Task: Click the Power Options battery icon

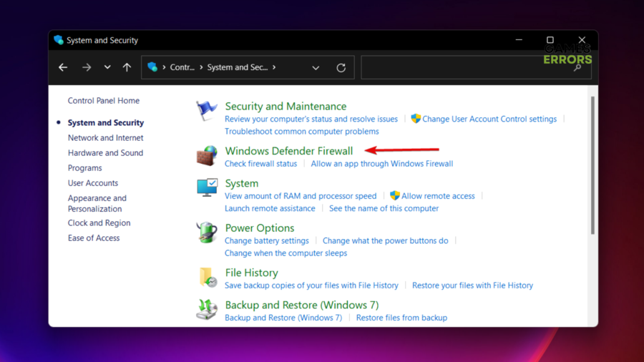Action: pos(207,233)
